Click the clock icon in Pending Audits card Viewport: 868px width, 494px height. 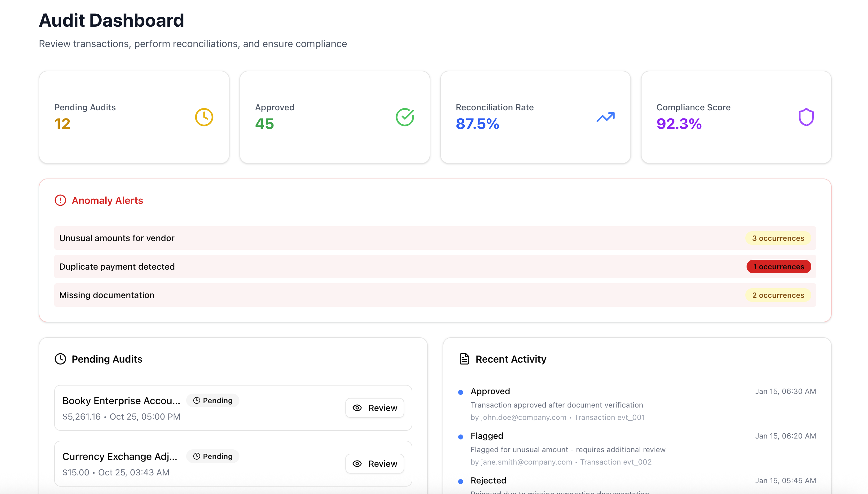[204, 117]
